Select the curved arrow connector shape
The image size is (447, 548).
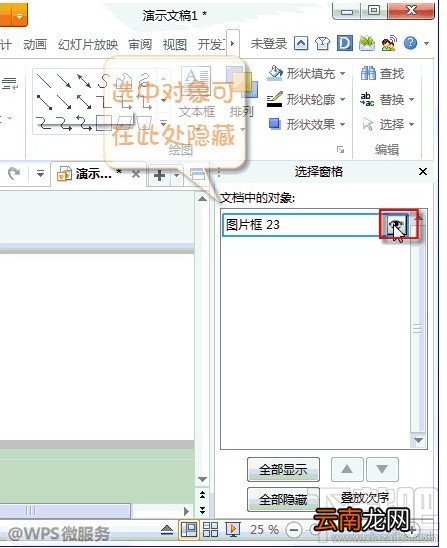coord(64,123)
